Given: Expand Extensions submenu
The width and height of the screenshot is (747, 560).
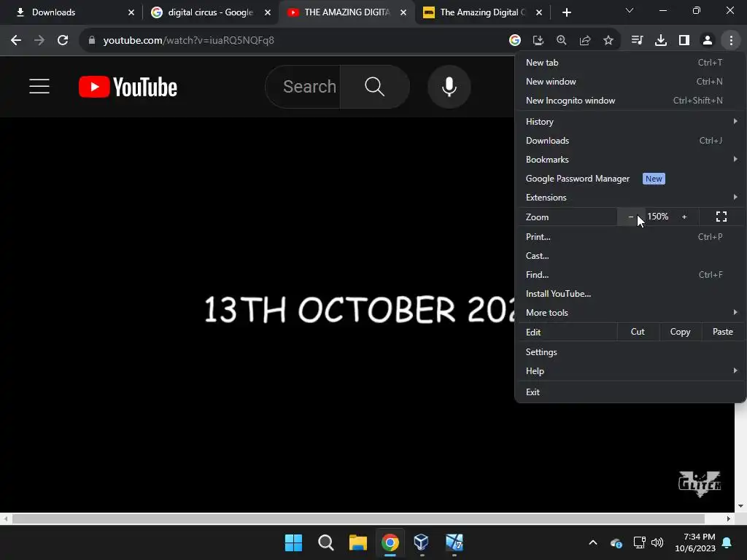Looking at the screenshot, I should click(630, 197).
